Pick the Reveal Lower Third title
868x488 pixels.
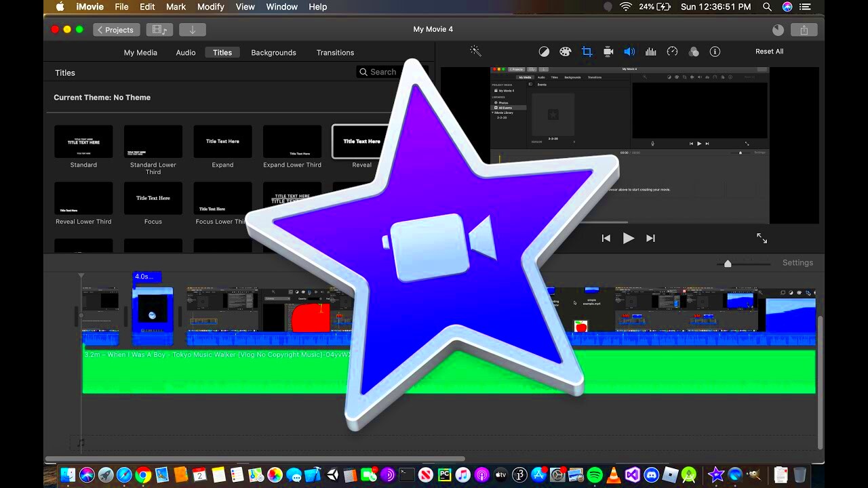coord(83,199)
